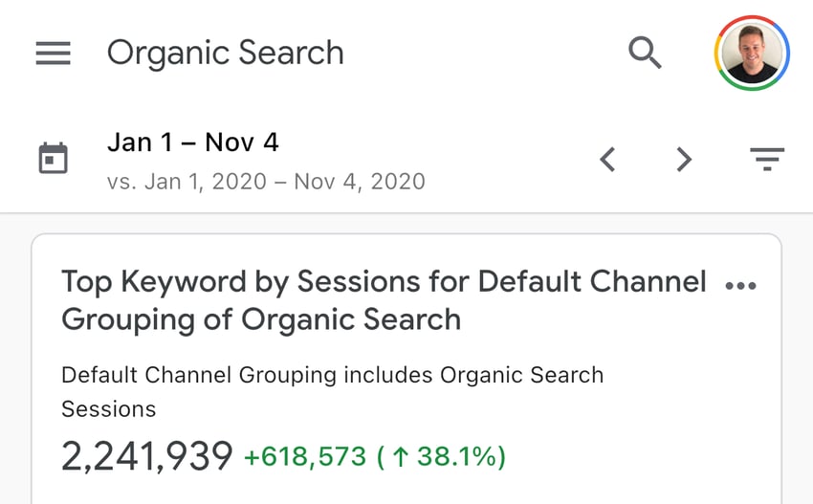The width and height of the screenshot is (813, 504).
Task: Open the filter options icon
Action: [x=767, y=159]
